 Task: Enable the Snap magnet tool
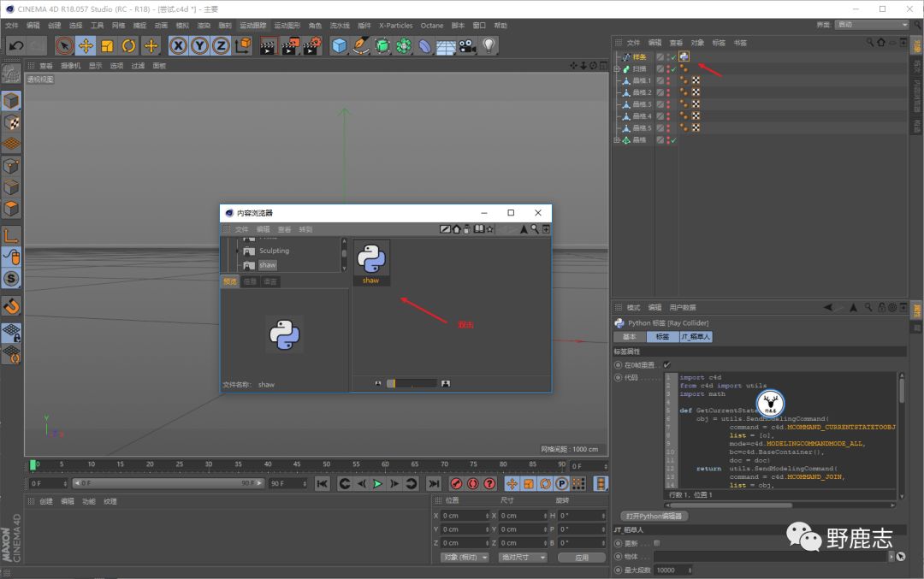[11, 306]
